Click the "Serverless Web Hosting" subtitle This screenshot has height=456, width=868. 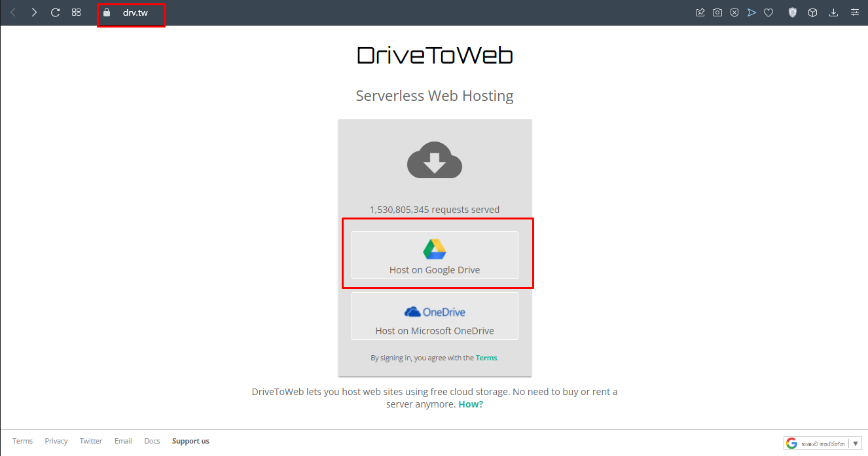click(435, 96)
